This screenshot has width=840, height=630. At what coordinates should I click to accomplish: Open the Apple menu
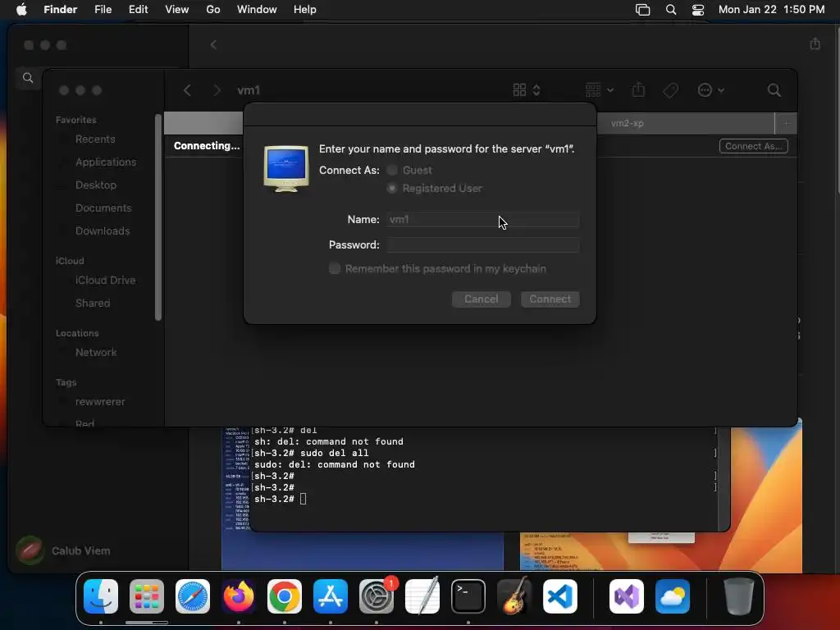21,10
